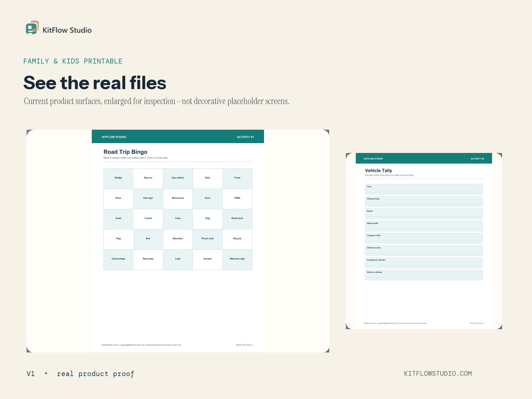Select the 'FAMILY & KIDS PRINTABLE' label

coord(73,61)
